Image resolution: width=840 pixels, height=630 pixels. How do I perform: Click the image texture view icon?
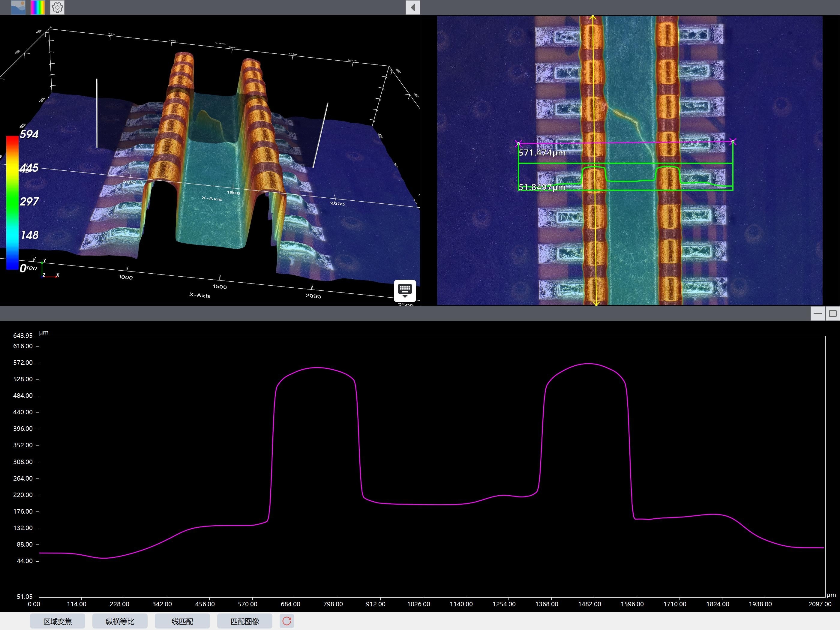(x=18, y=7)
